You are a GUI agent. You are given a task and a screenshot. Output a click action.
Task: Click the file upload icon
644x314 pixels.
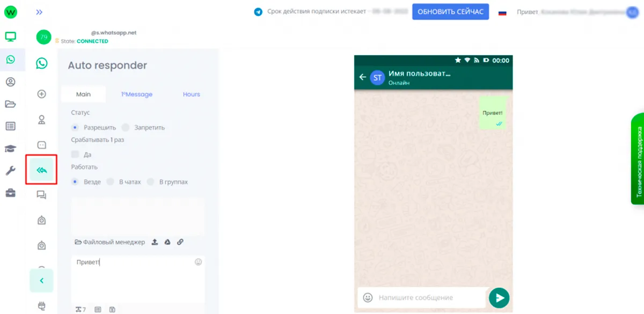[x=155, y=242]
